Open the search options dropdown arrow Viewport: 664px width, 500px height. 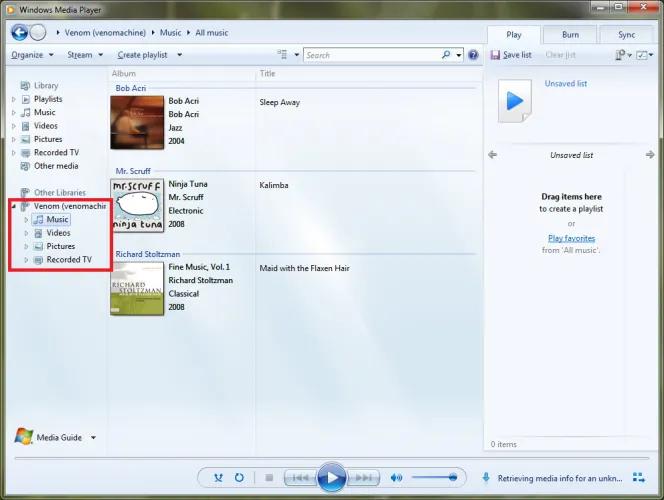[459, 55]
